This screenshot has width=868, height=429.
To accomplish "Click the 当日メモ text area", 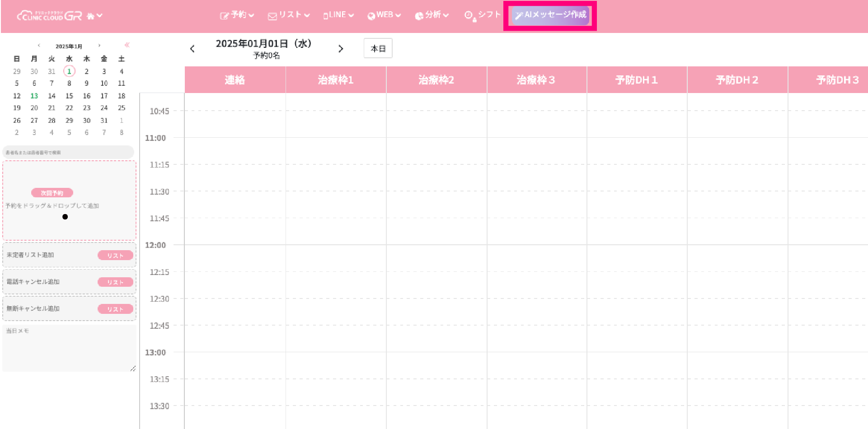I will point(69,348).
